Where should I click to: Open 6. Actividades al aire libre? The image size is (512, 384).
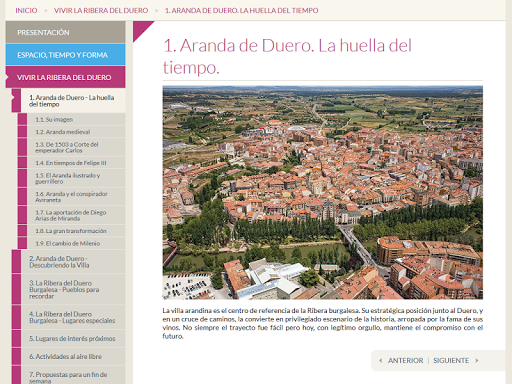69,356
